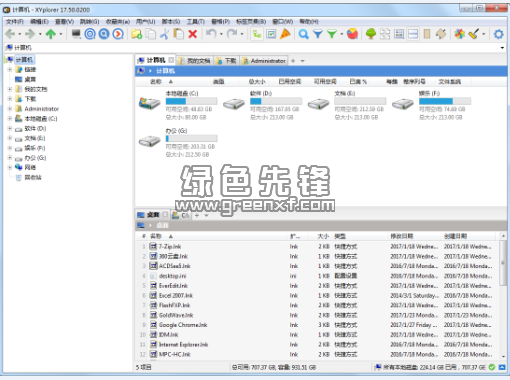Click the Paste clipboard icon

179,34
